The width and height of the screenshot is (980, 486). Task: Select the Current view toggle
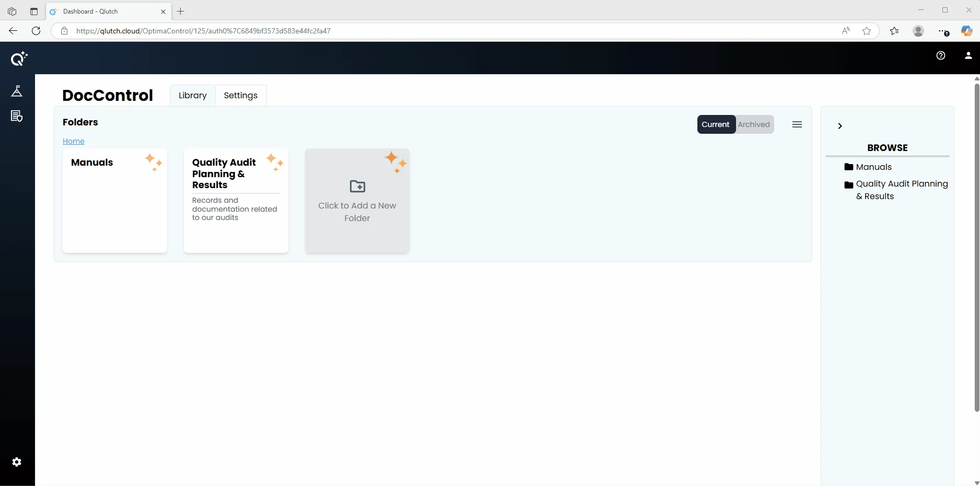point(716,124)
